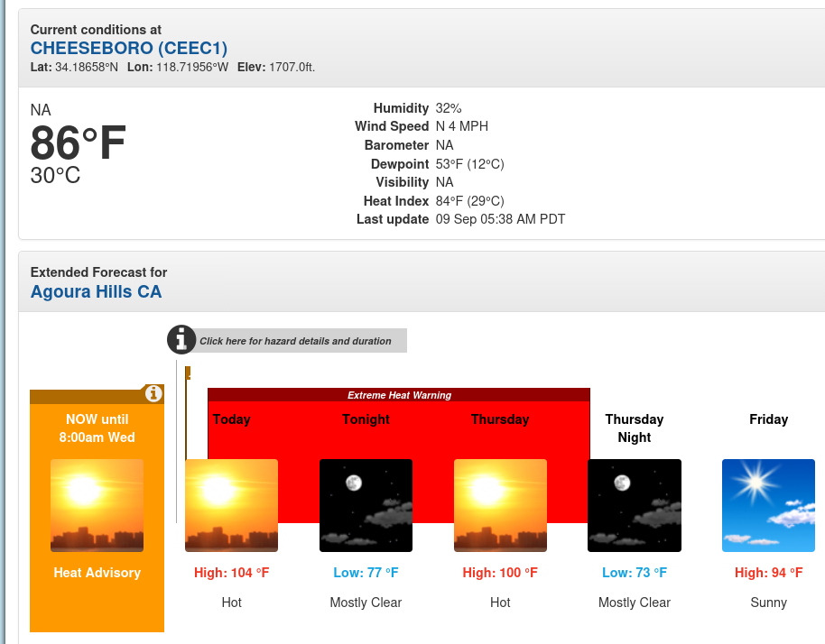
Task: Click the Heat Advisory sun image
Action: pyautogui.click(x=97, y=505)
